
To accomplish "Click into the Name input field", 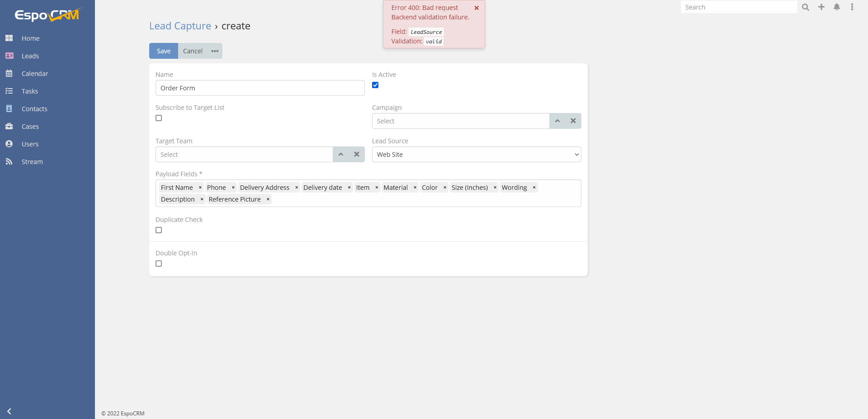I will (260, 88).
